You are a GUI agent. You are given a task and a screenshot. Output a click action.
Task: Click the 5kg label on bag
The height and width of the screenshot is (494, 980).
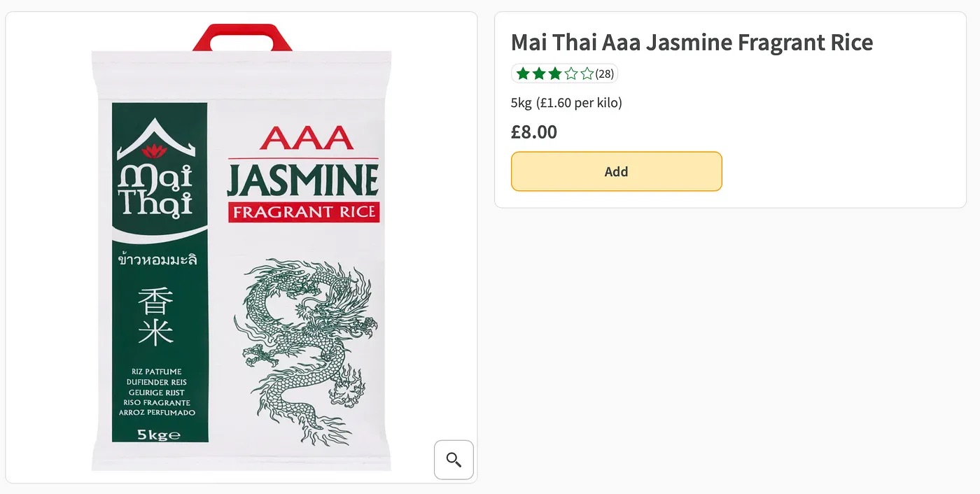pyautogui.click(x=159, y=435)
